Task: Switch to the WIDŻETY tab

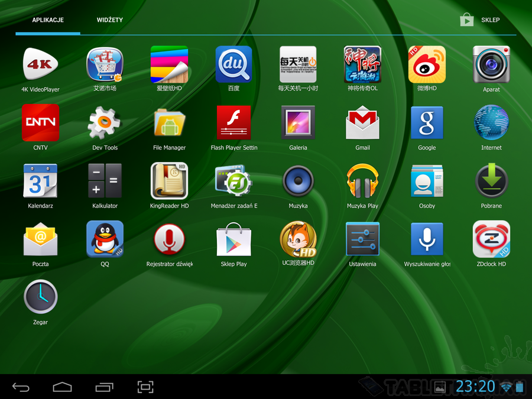Action: (x=109, y=20)
